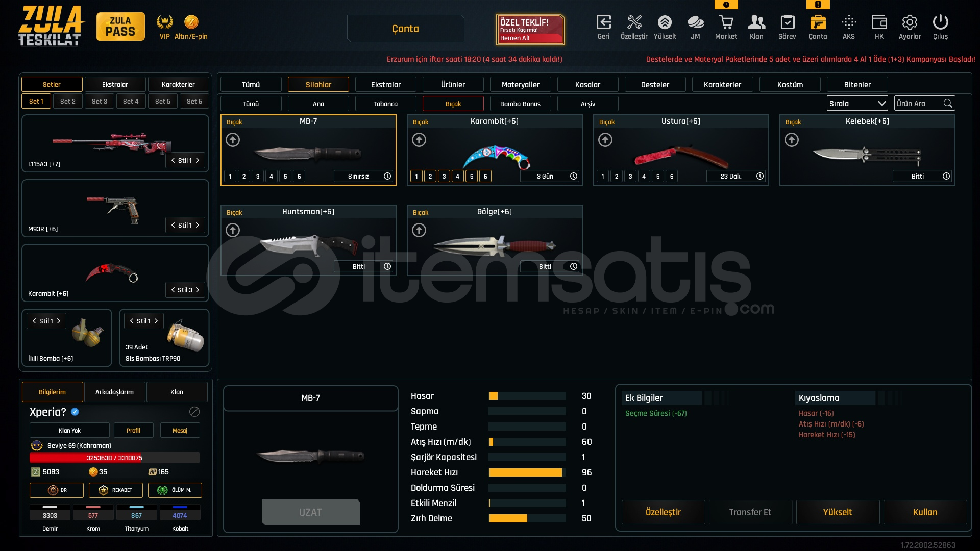The image size is (980, 551).
Task: Click the clock icon on MB-7 Sınırsız
Action: 387,176
